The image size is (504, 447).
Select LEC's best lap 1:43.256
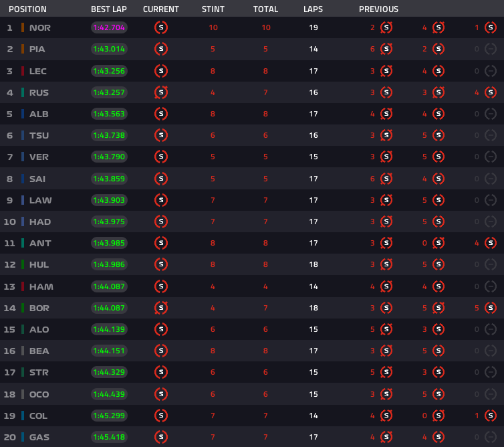(x=109, y=71)
